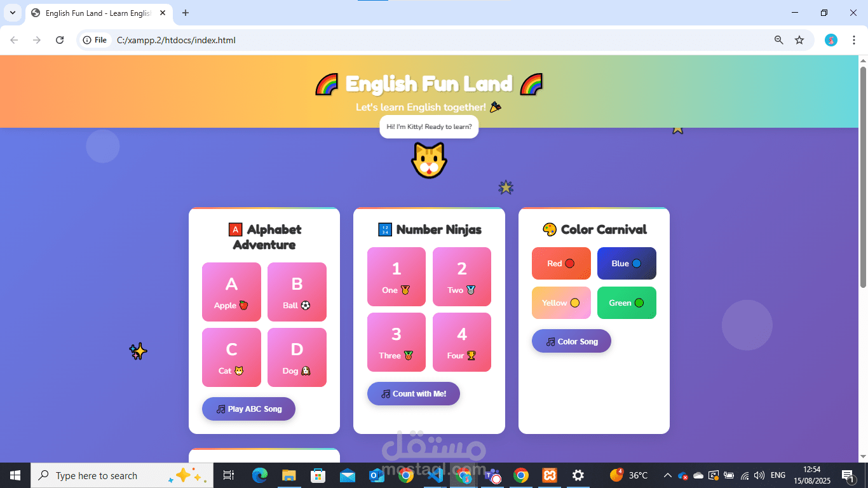
Task: Open Task View on taskbar
Action: pos(229,475)
